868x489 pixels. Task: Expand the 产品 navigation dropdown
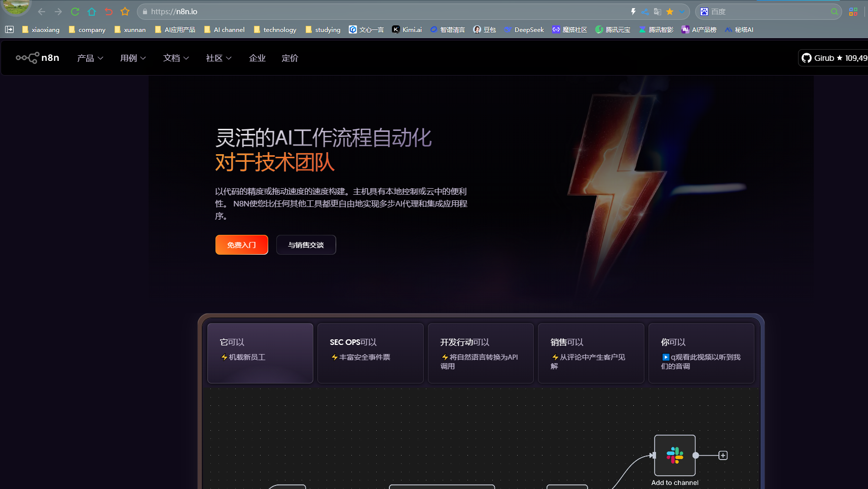coord(90,58)
